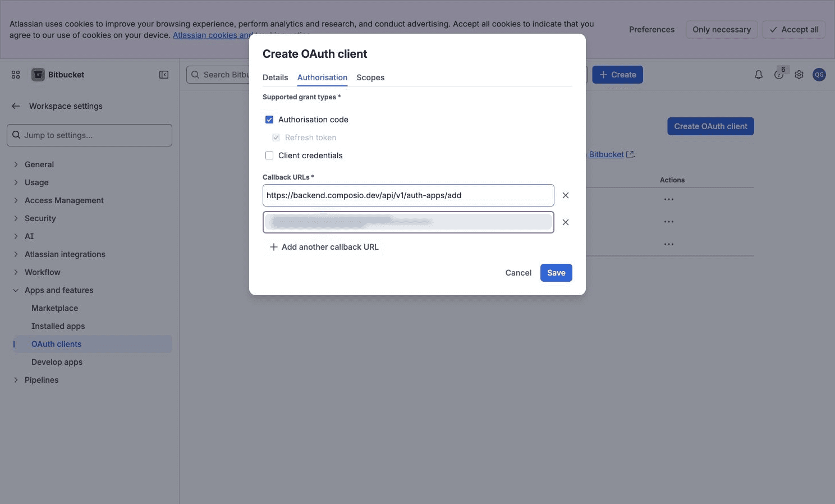Toggle the Refresh token checkbox

pyautogui.click(x=276, y=138)
